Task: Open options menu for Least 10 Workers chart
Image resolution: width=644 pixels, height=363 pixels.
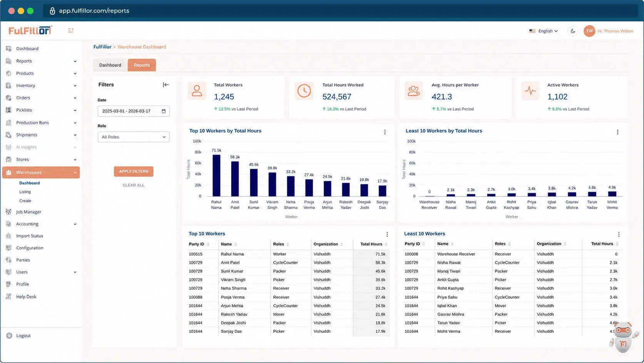Action: [617, 132]
